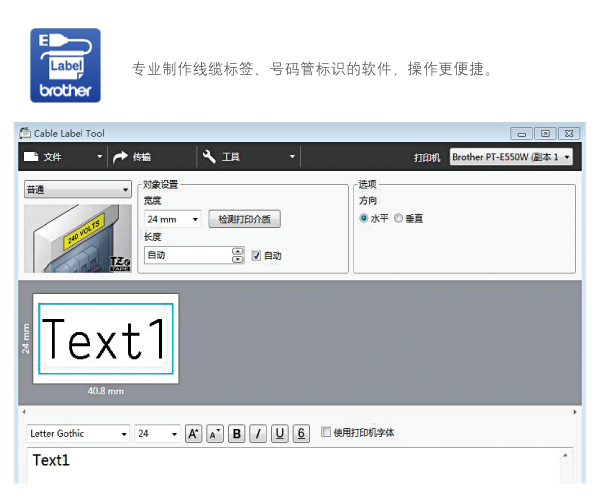Expand the Letter Gothic font dropdown
600x502 pixels.
tap(78, 434)
